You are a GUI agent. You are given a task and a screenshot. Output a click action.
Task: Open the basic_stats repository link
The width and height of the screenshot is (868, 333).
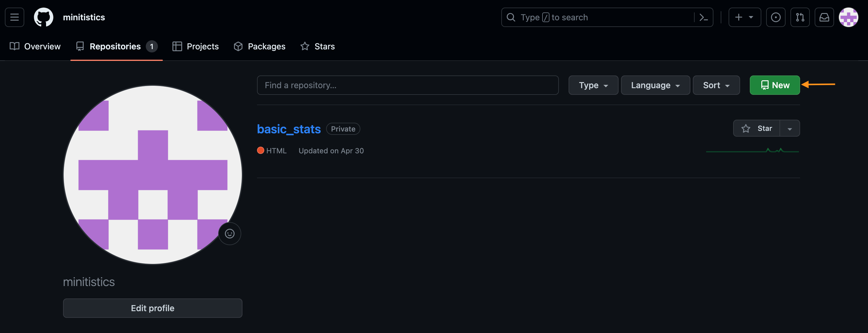[x=289, y=129]
